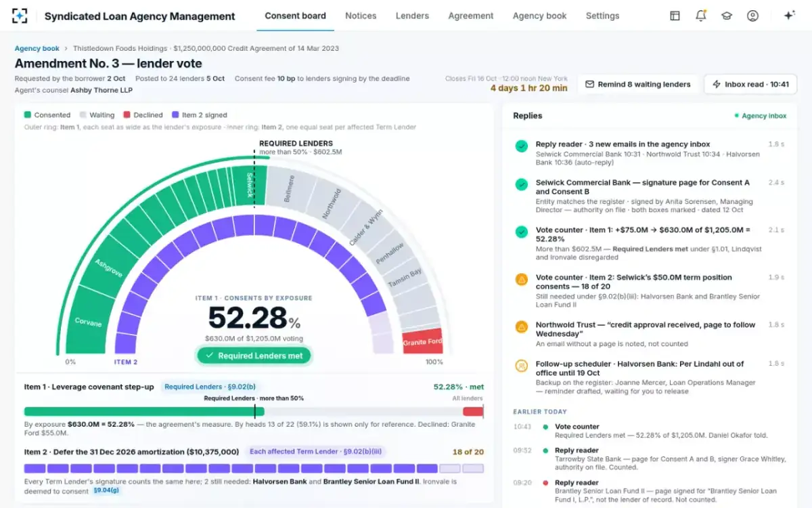Click Remind 8 waiting lenders button
Image resolution: width=812 pixels, height=508 pixels.
coord(637,84)
